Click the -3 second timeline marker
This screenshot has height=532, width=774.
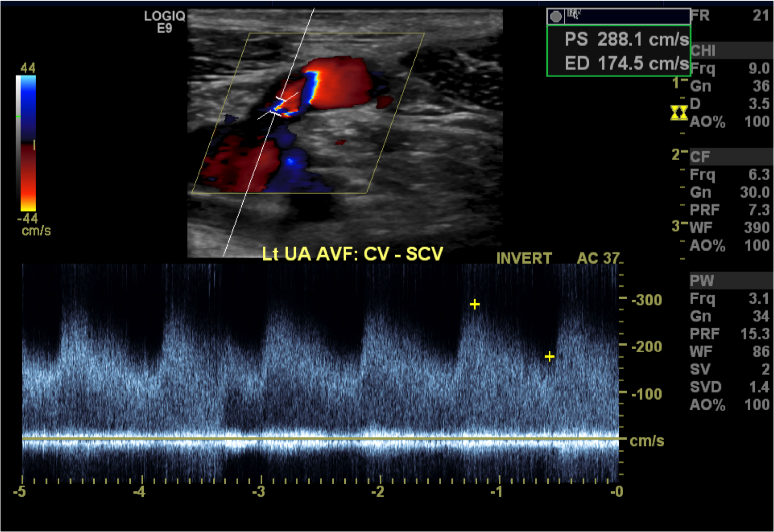coord(259,492)
